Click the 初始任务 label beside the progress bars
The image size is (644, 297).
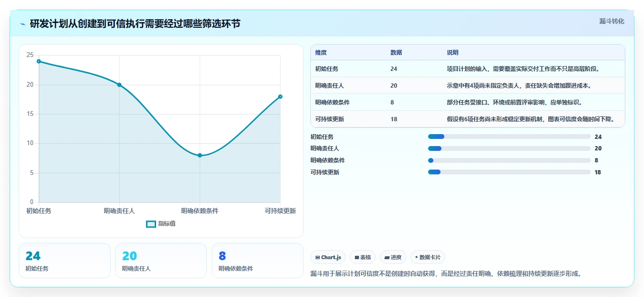tap(322, 137)
